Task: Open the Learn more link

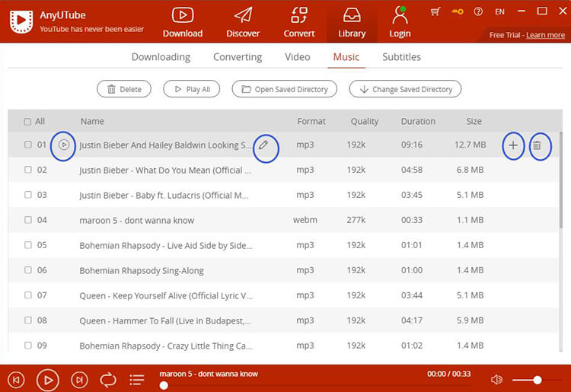Action: coord(546,35)
